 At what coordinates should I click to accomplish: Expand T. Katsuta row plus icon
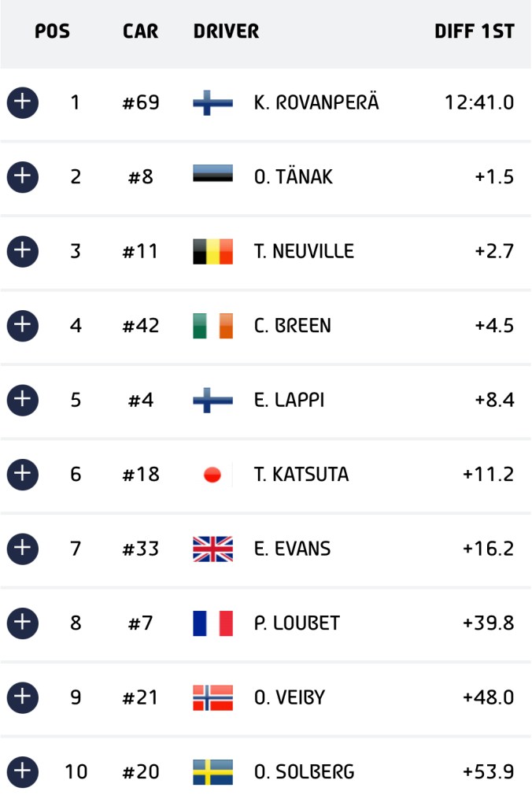[23, 474]
